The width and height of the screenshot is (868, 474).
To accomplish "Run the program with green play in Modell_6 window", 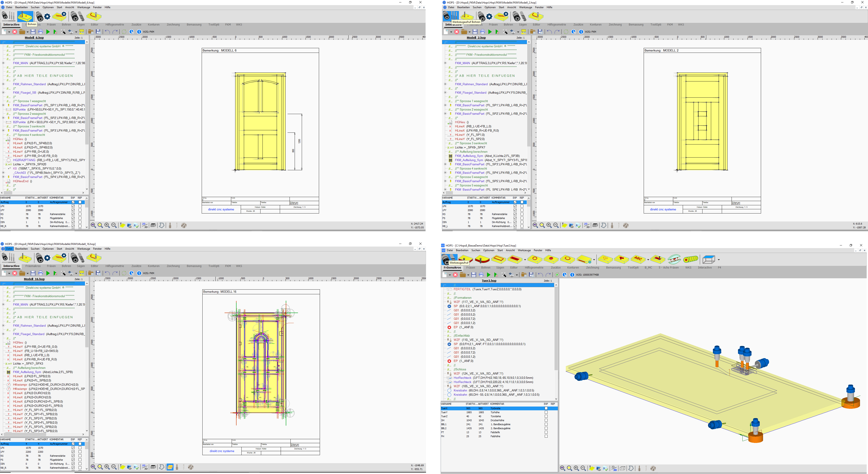I will tap(48, 32).
